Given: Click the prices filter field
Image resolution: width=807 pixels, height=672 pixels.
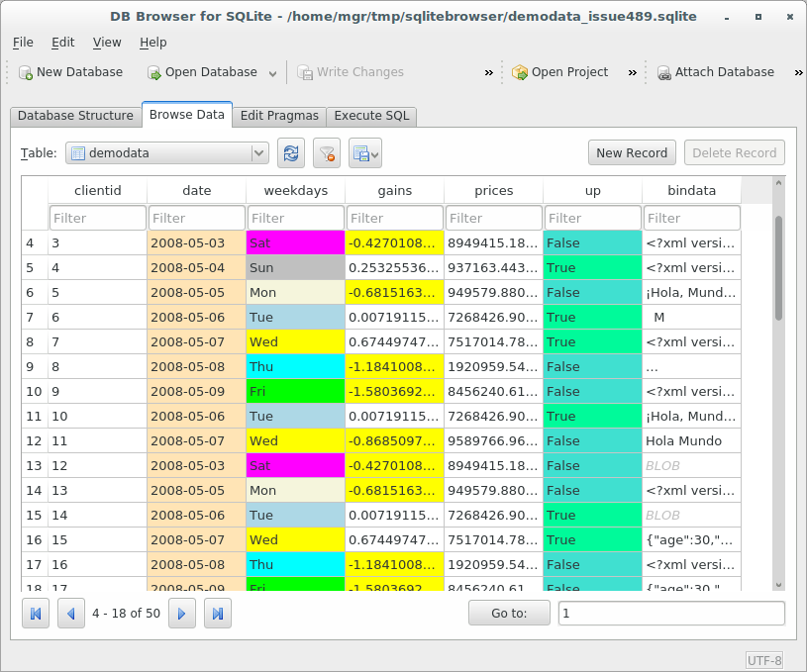Looking at the screenshot, I should click(x=493, y=218).
